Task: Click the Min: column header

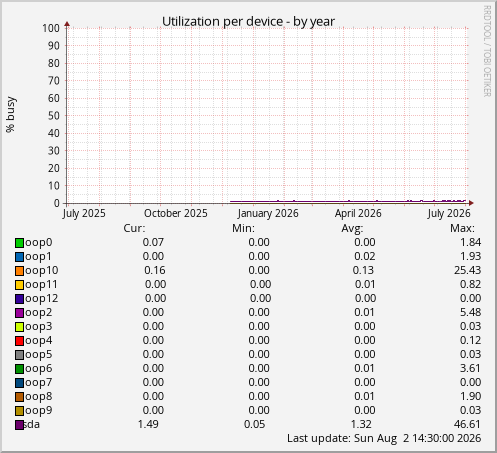Action: point(243,228)
